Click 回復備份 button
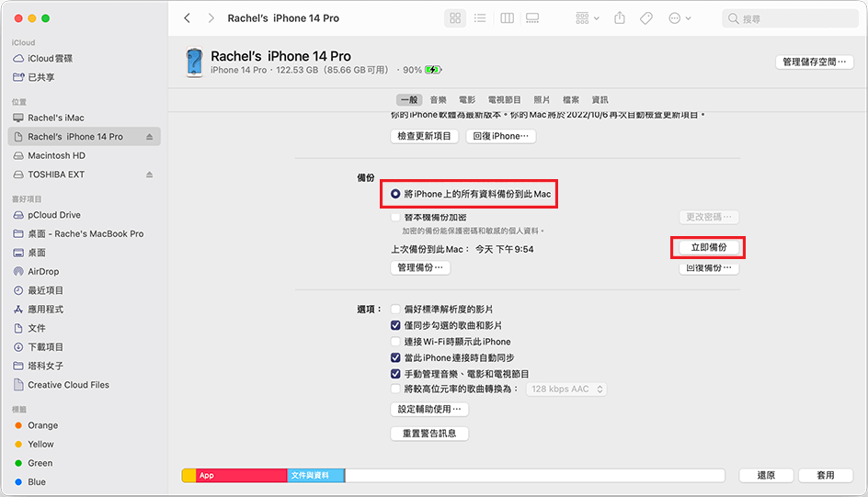The image size is (868, 497). click(x=709, y=267)
